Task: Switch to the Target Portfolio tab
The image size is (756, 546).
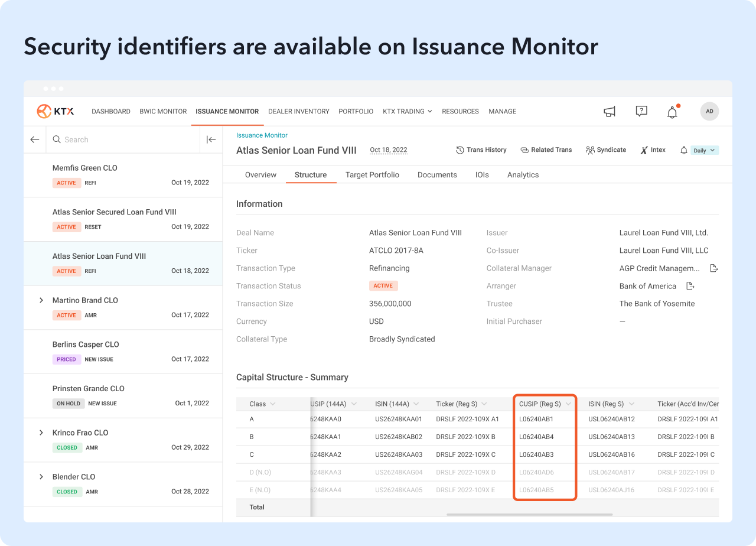Action: [x=372, y=175]
